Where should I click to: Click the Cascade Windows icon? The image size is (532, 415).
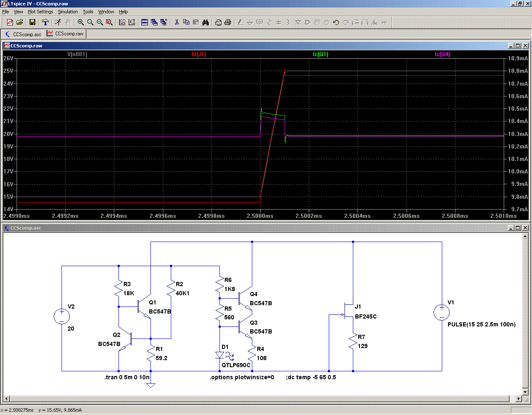(x=154, y=22)
